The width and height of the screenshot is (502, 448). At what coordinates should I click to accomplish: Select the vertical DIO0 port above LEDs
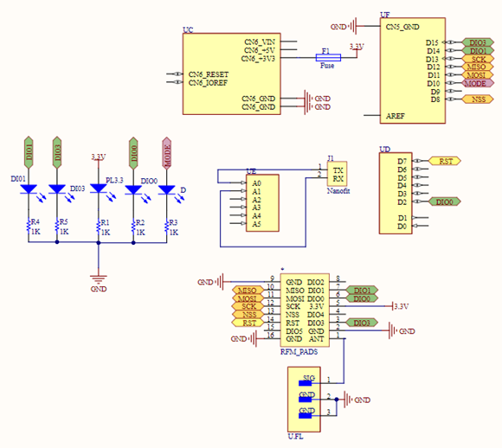click(x=133, y=153)
